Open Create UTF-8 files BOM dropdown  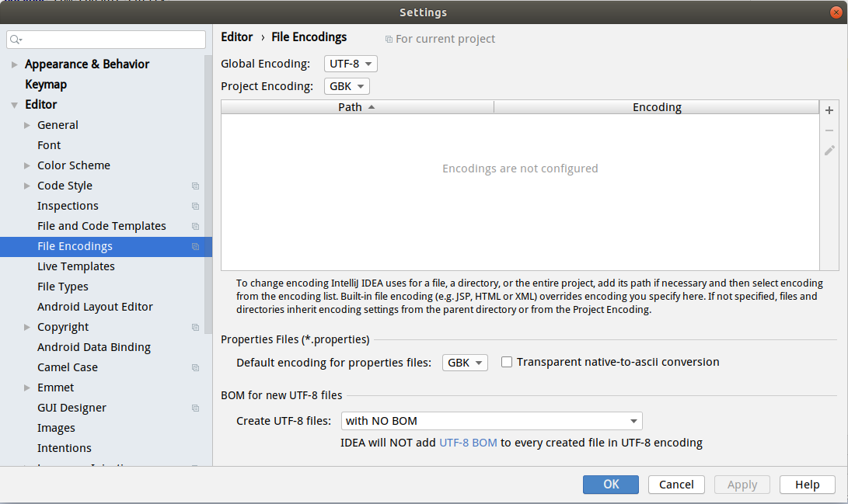tap(491, 421)
